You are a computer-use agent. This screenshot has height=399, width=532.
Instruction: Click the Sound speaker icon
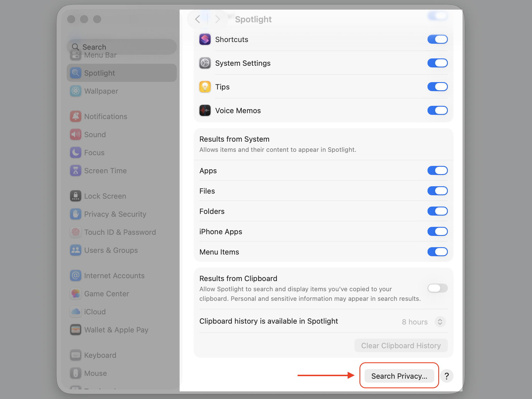(76, 134)
